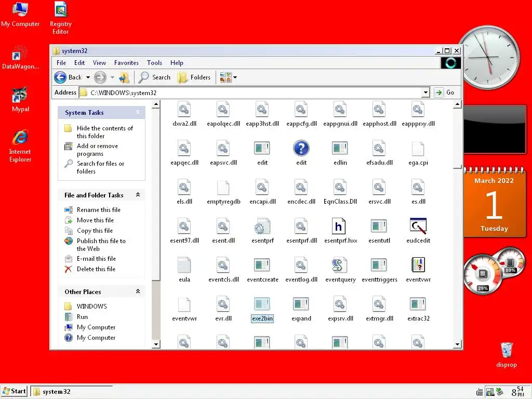Click the taskbar clock

point(518,392)
